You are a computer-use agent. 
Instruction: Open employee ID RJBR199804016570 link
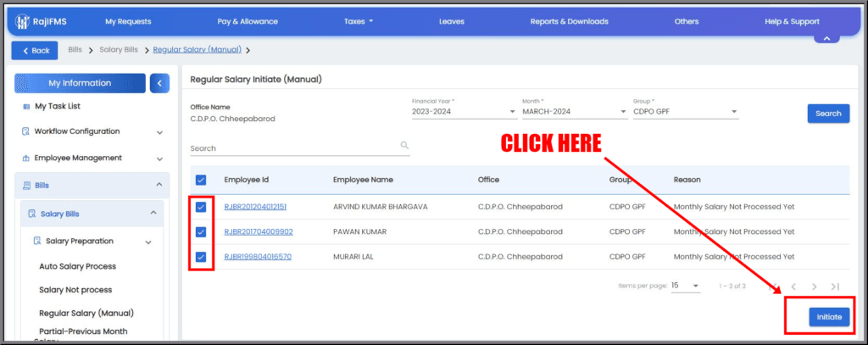(x=258, y=256)
